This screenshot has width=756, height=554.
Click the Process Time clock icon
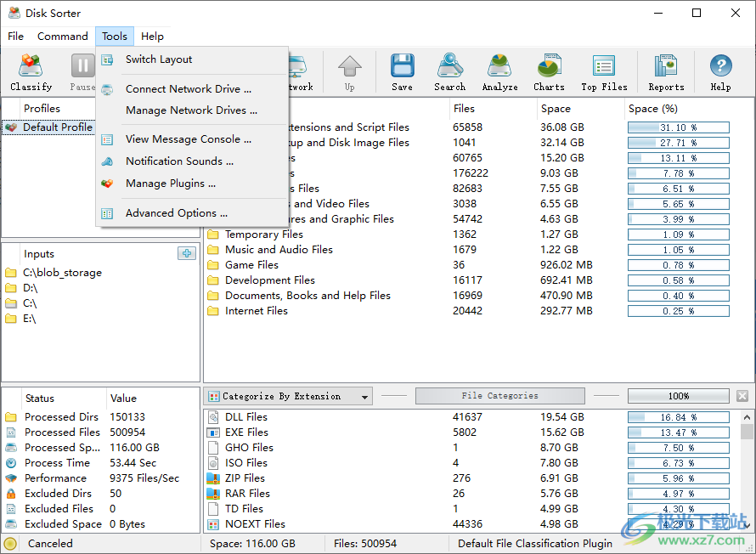pos(11,463)
